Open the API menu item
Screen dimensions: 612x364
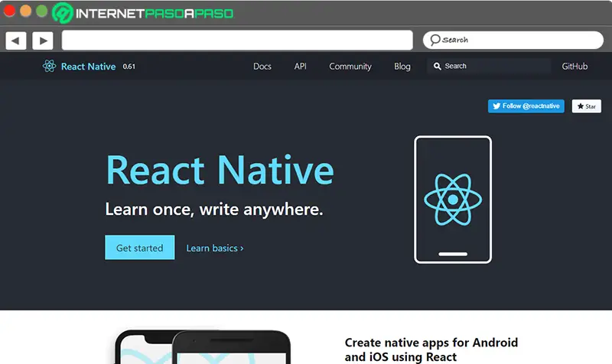tap(300, 67)
